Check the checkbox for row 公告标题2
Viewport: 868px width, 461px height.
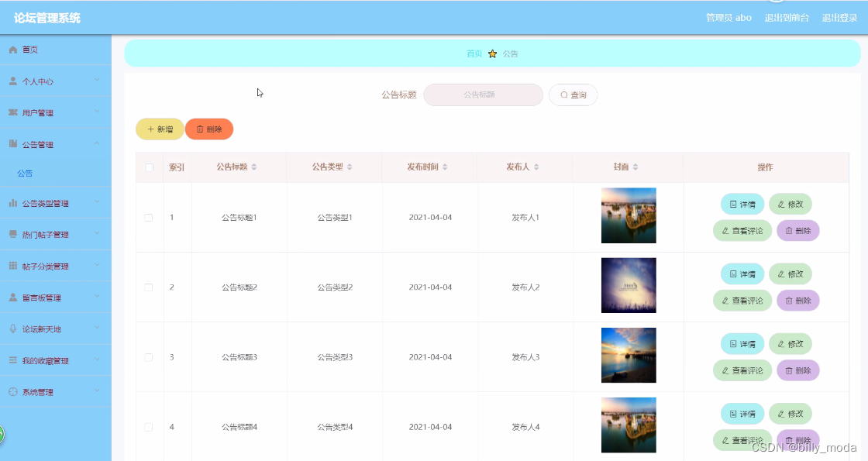coord(150,287)
